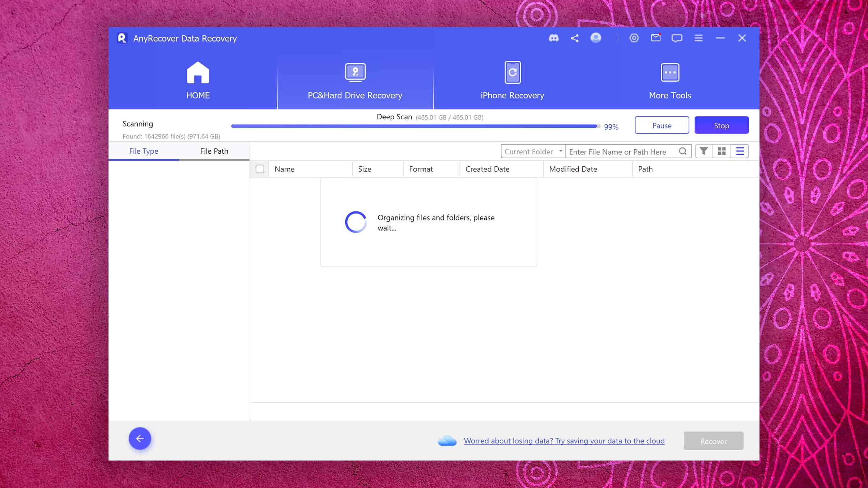The height and width of the screenshot is (488, 868).
Task: Switch to iPhone Recovery
Action: click(x=512, y=81)
